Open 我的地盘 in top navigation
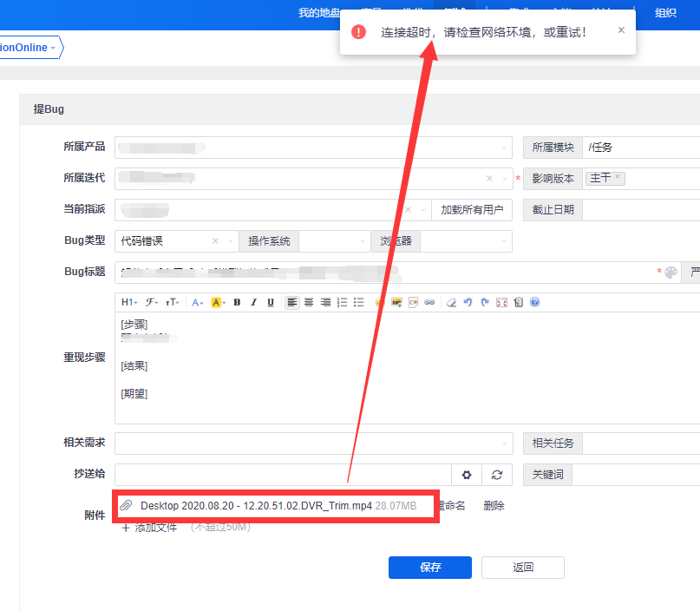700x611 pixels. pyautogui.click(x=319, y=13)
